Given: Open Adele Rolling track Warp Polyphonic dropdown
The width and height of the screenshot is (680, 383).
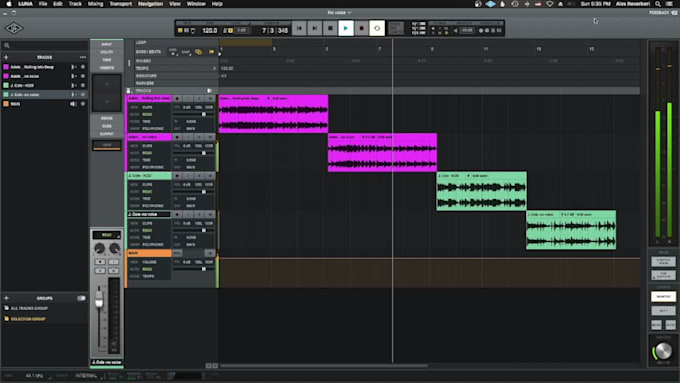Looking at the screenshot, I should (153, 129).
